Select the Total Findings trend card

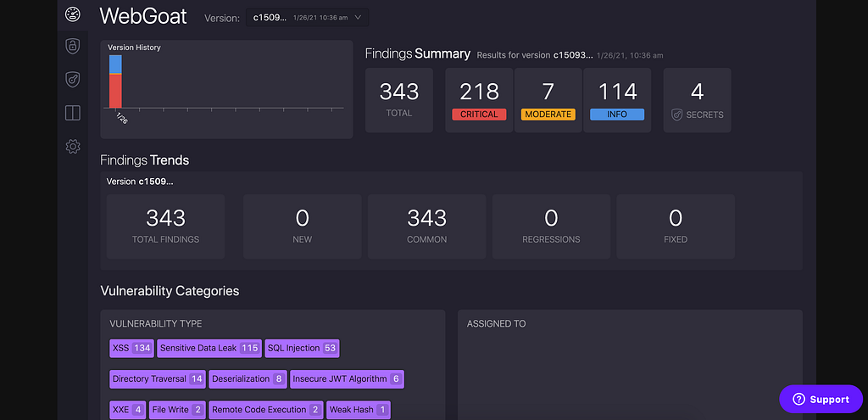click(165, 226)
